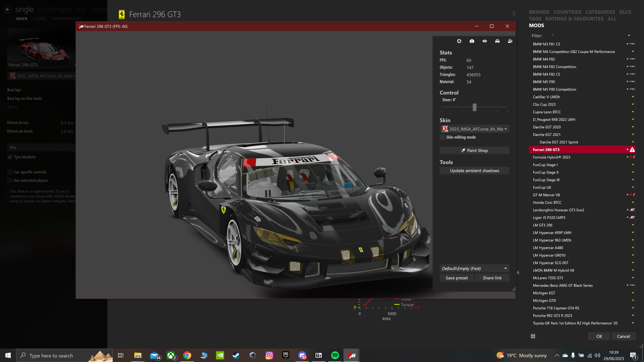This screenshot has width=644, height=362.
Task: Open NVIDIA app from taskbar
Action: [220, 355]
